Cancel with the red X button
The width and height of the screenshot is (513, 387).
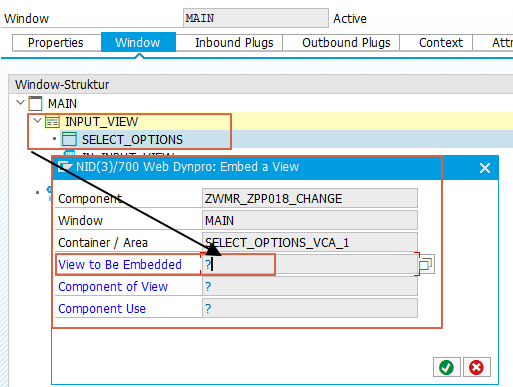(x=476, y=367)
